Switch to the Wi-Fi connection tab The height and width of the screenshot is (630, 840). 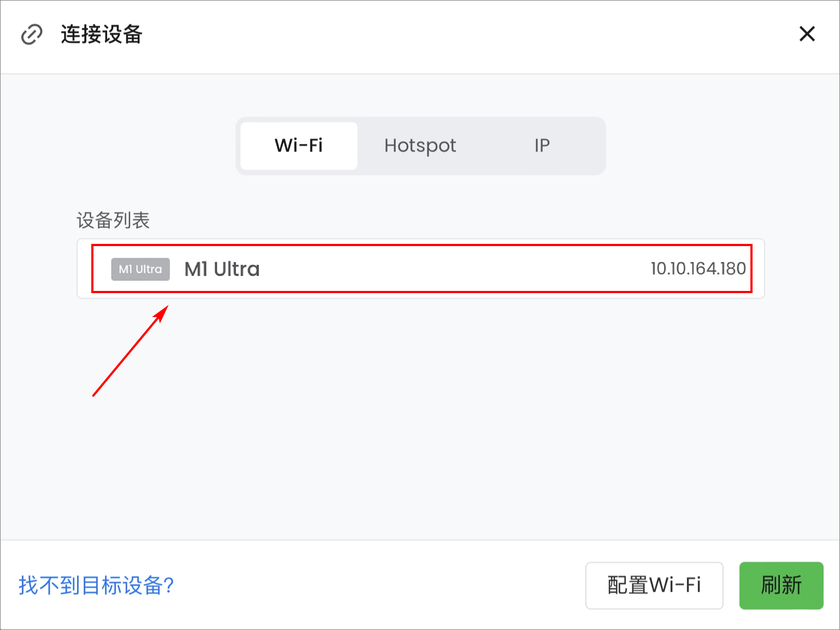pyautogui.click(x=299, y=145)
